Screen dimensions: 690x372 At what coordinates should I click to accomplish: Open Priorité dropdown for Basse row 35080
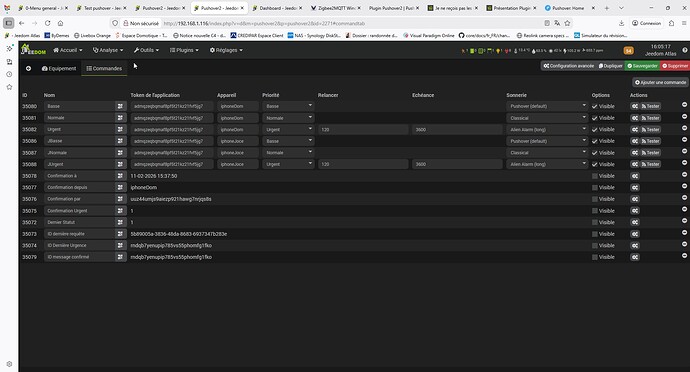(288, 106)
